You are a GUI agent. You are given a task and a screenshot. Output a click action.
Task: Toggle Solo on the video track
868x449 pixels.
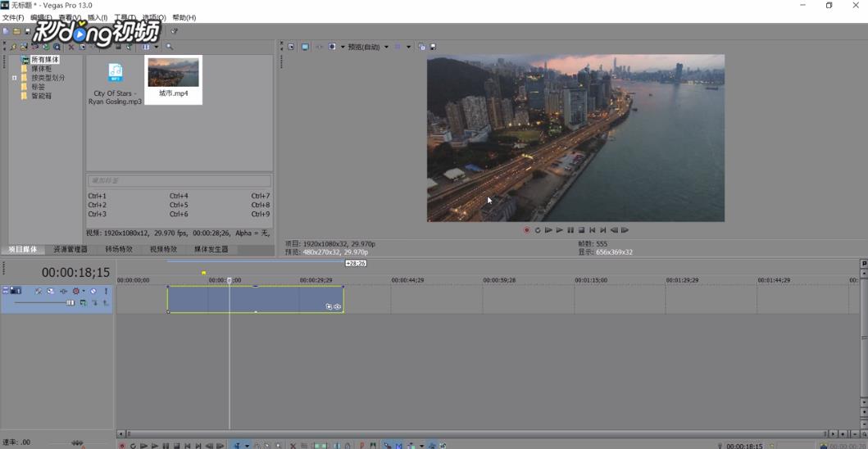click(x=107, y=291)
